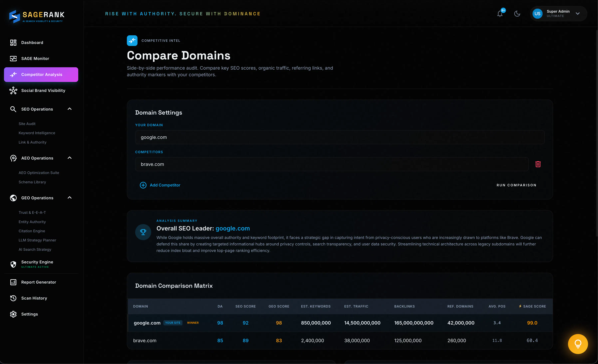The image size is (598, 364).
Task: Open Link & Authority
Action: click(x=32, y=142)
